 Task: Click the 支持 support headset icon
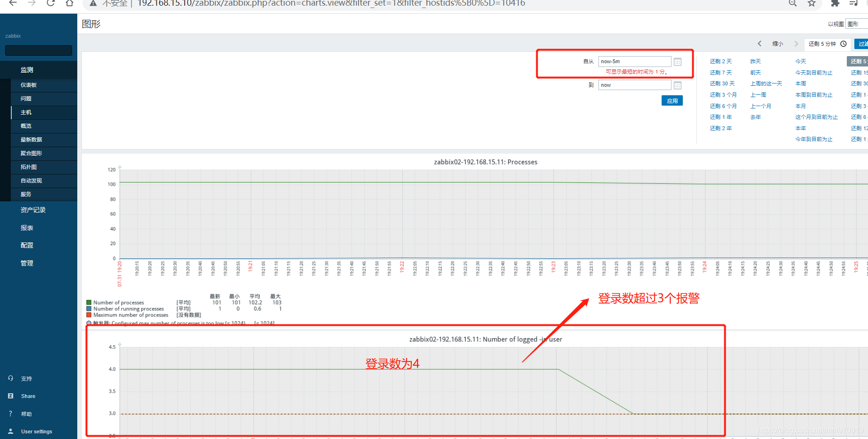click(x=10, y=378)
